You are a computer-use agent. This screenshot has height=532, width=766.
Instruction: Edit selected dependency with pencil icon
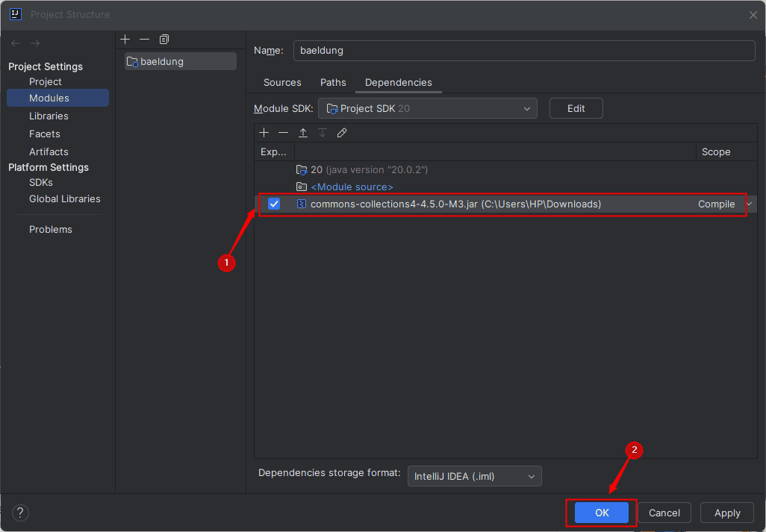(x=342, y=133)
